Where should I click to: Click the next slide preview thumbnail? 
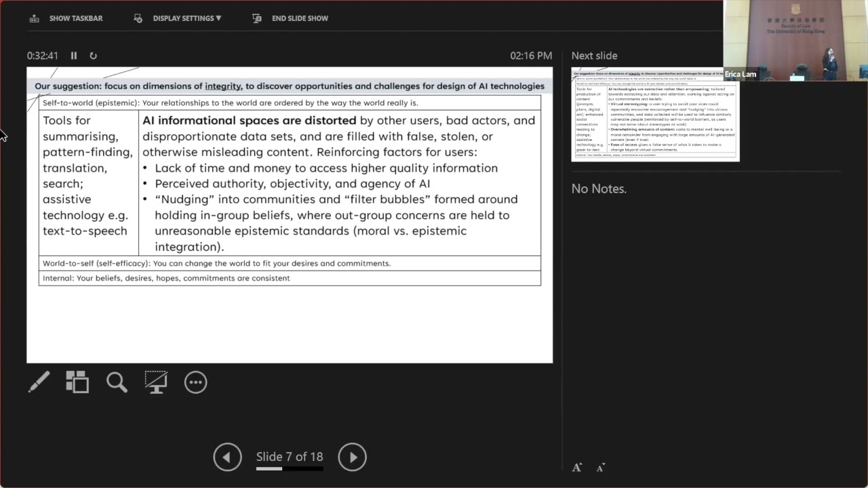pyautogui.click(x=655, y=114)
